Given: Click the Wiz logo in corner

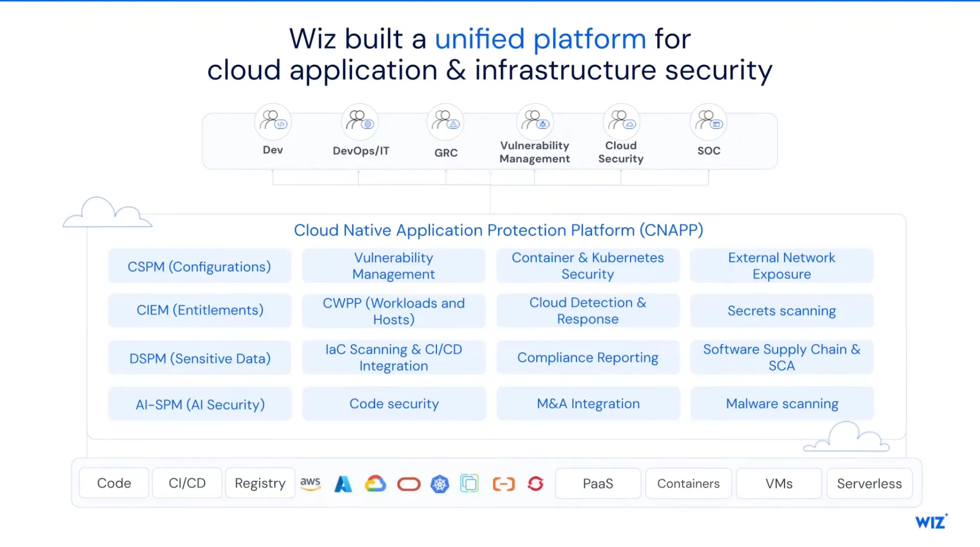Looking at the screenshot, I should 932,521.
